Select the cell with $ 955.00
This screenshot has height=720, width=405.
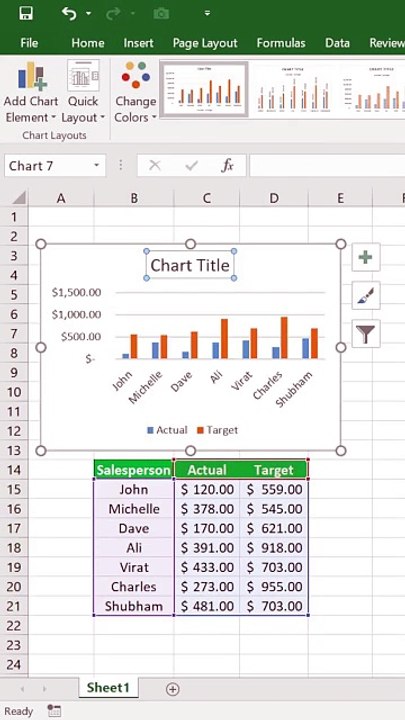[x=274, y=587]
